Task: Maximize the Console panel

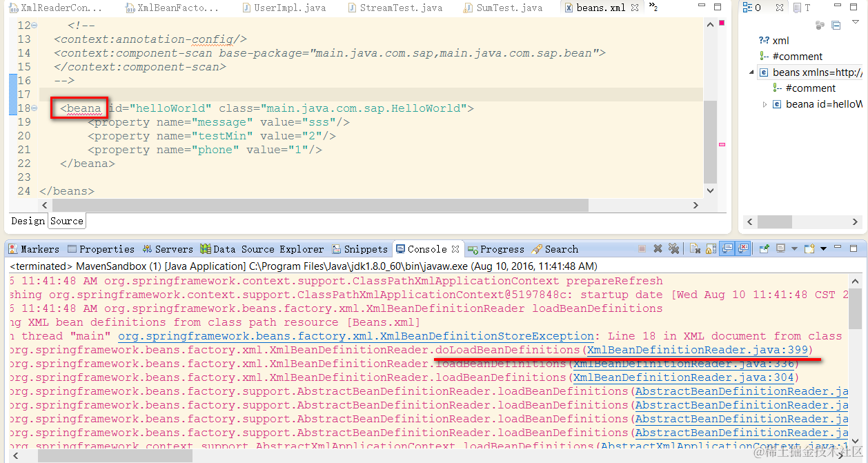Action: pyautogui.click(x=854, y=249)
